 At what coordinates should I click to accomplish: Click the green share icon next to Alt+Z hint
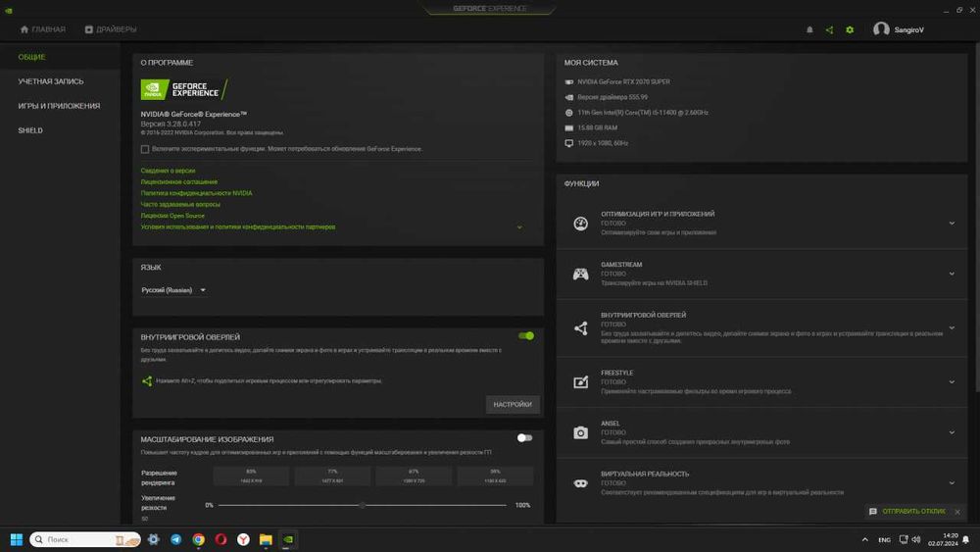click(x=147, y=380)
